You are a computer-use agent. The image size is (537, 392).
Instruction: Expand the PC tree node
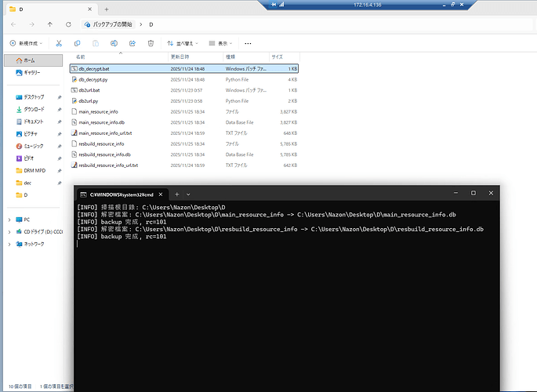[8, 220]
